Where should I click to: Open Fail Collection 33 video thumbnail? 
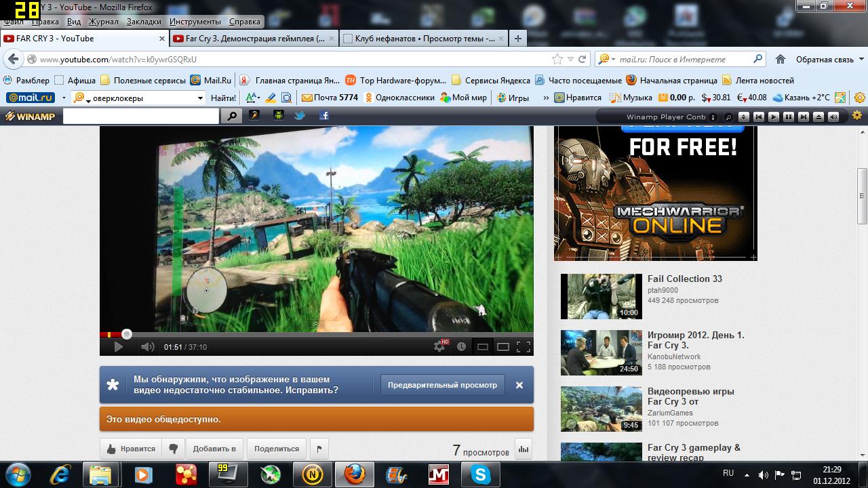coord(601,296)
